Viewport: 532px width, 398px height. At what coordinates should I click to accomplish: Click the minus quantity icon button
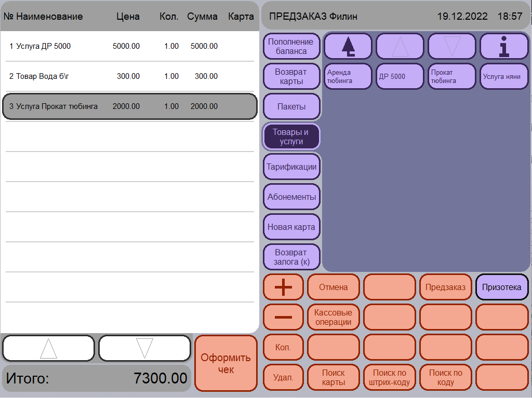coord(283,318)
